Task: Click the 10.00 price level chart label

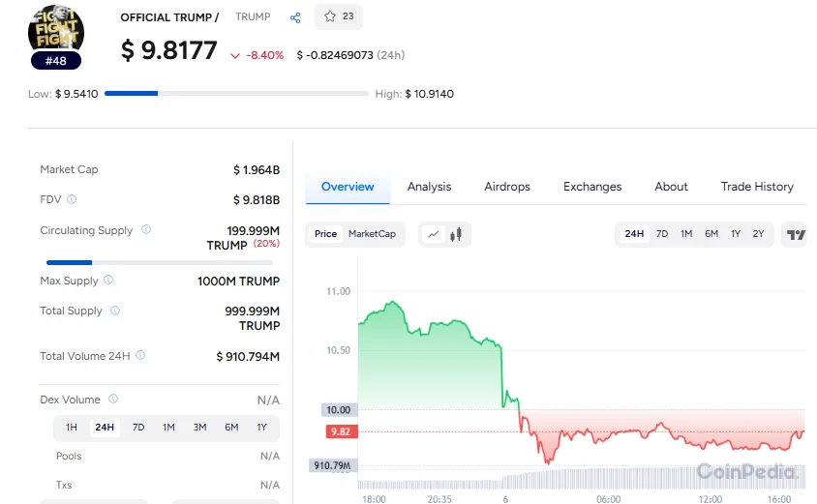Action: [x=339, y=410]
